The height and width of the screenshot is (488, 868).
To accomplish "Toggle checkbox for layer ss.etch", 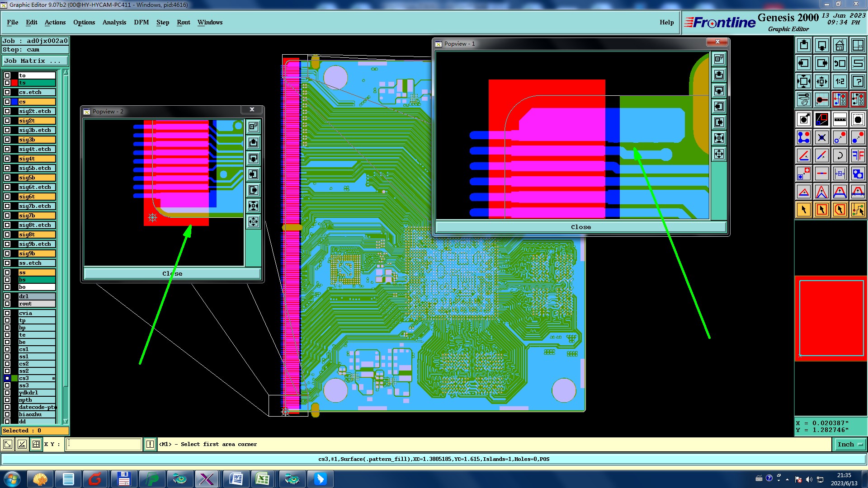I will click(7, 263).
